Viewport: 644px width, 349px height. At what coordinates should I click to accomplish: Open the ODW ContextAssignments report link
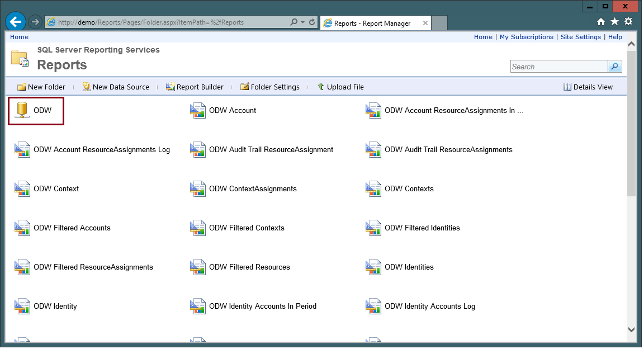click(253, 188)
